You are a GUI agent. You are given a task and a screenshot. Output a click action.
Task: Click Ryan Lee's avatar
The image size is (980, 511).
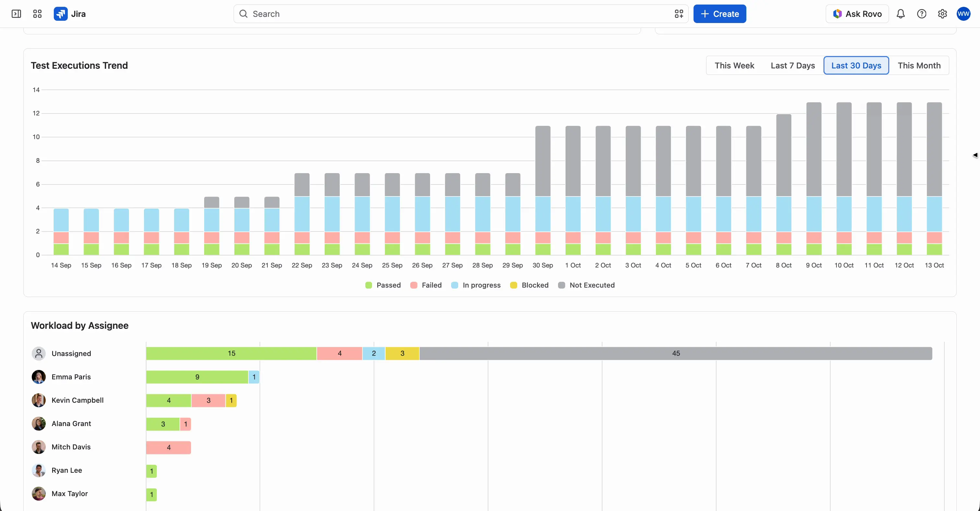click(39, 471)
